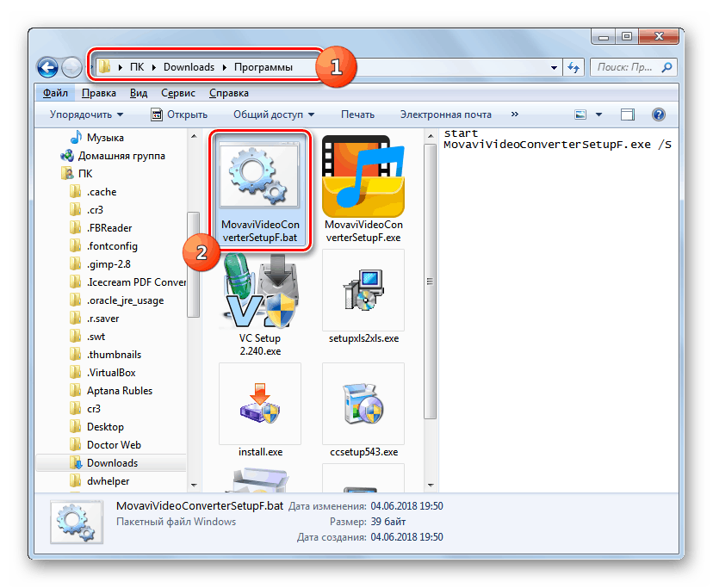The width and height of the screenshot is (713, 588).
Task: Click Downloads in the address breadcrumb
Action: [x=189, y=67]
